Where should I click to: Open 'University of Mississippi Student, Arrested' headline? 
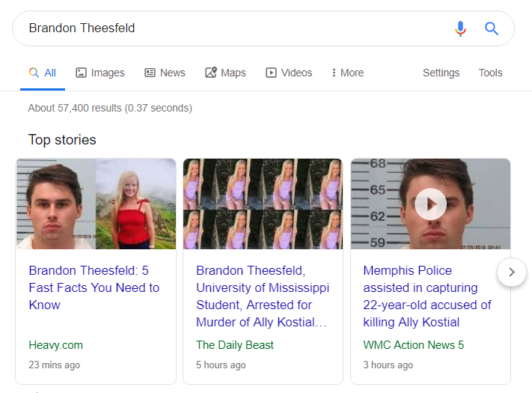tap(263, 296)
